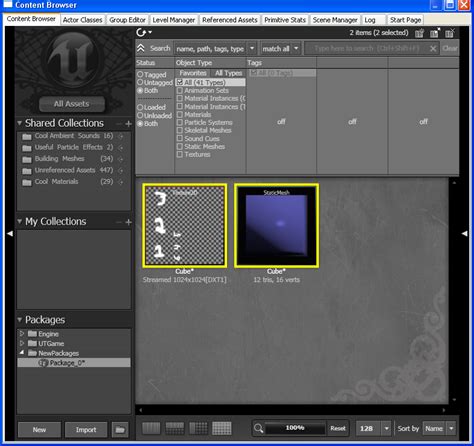Select the first thumbnail layout icon
Image resolution: width=474 pixels, height=446 pixels.
[x=151, y=428]
